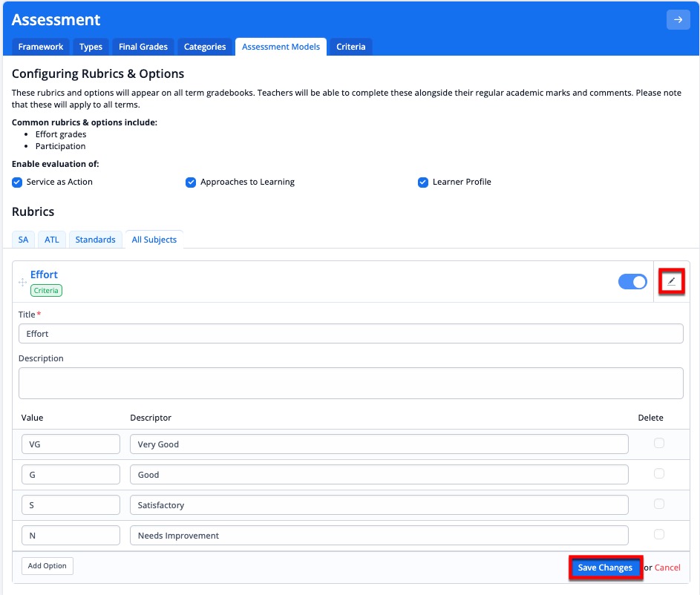Click the Add Option button

click(48, 565)
